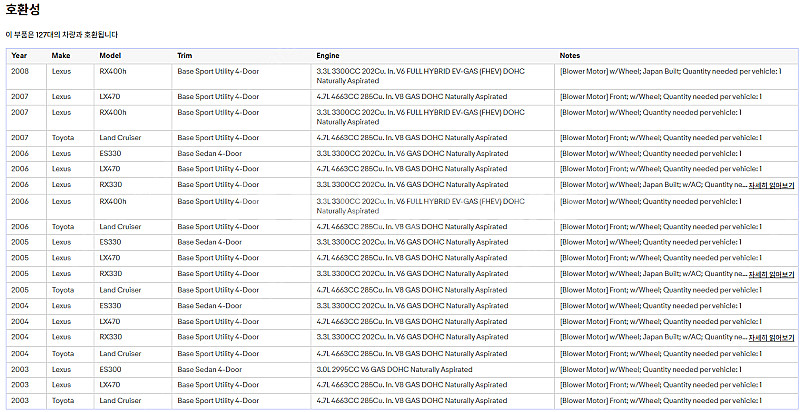Click the Year column header
The width and height of the screenshot is (800, 412).
tap(19, 56)
